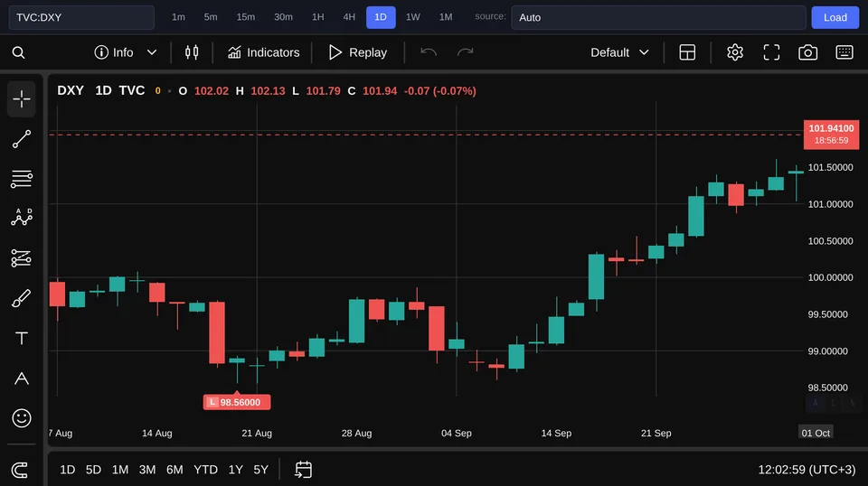Open the shapes and arrows tool
This screenshot has width=868, height=486.
21,379
